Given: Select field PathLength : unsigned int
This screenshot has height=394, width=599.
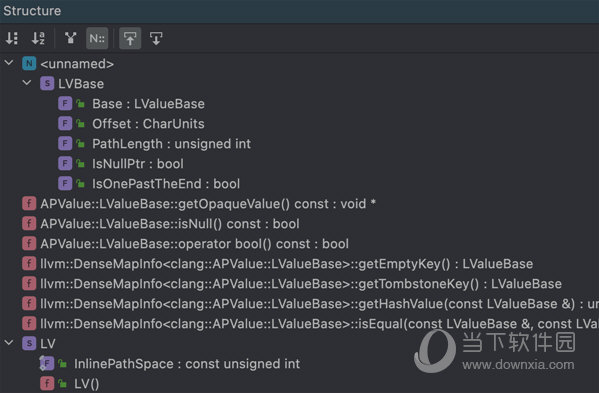Looking at the screenshot, I should 172,144.
